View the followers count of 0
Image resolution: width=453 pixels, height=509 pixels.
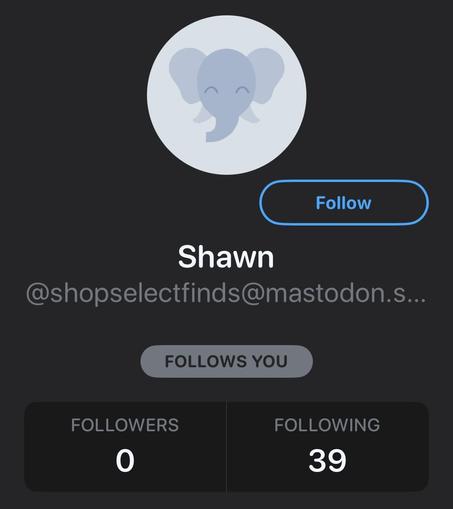125,460
